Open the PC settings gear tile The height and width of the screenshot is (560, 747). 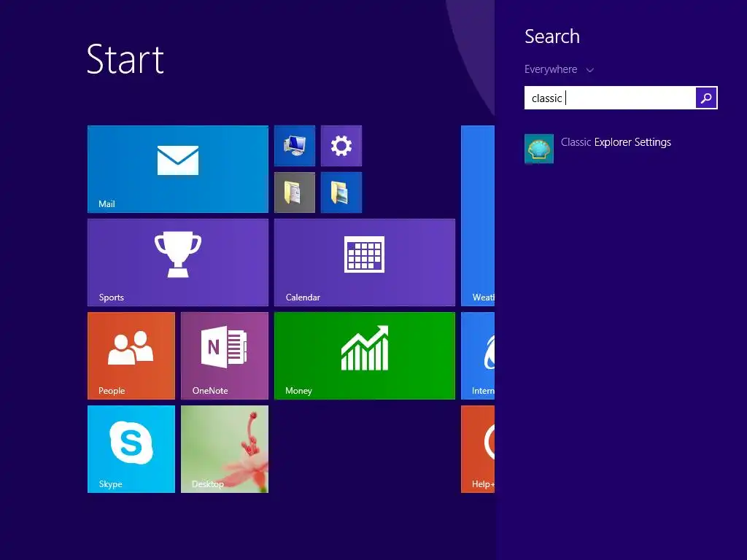coord(341,146)
